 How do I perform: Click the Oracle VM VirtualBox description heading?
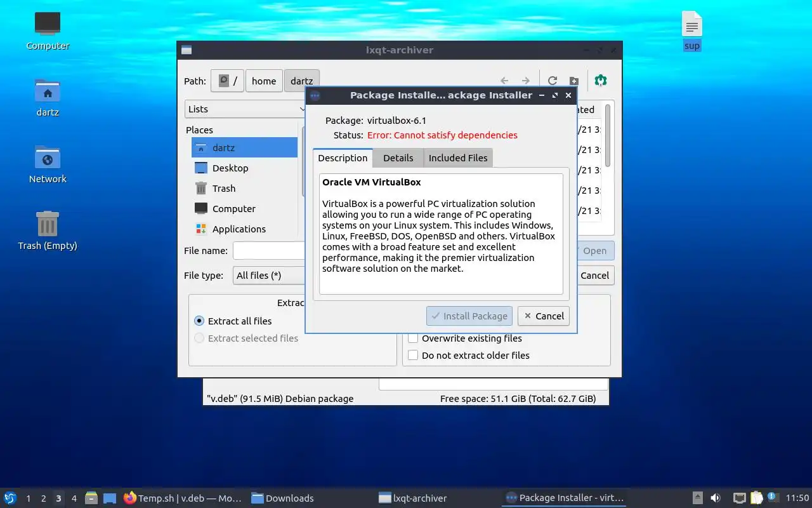(x=372, y=182)
